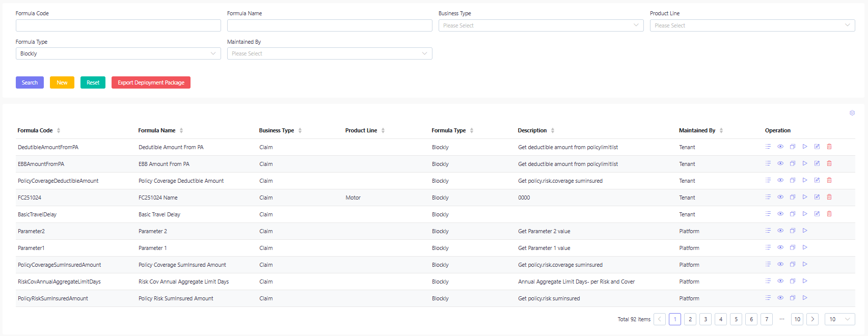Copy the PolicyCoverageDeductibleAmount formula
Viewport: 868px width, 336px height.
(x=793, y=180)
